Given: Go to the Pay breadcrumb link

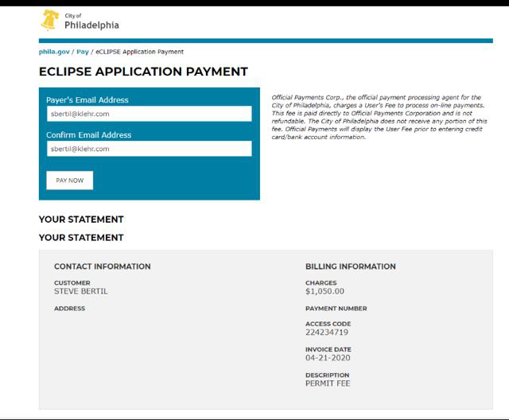Looking at the screenshot, I should 82,52.
